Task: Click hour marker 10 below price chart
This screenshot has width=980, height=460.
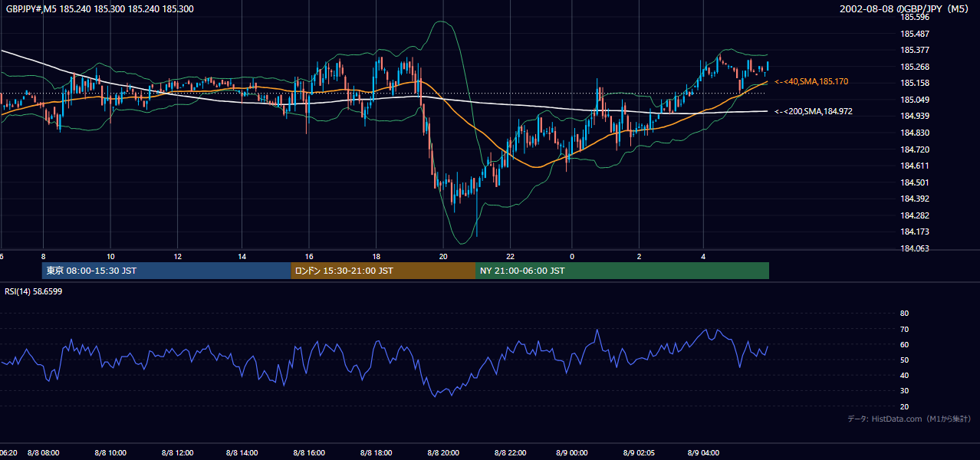Action: pyautogui.click(x=110, y=256)
